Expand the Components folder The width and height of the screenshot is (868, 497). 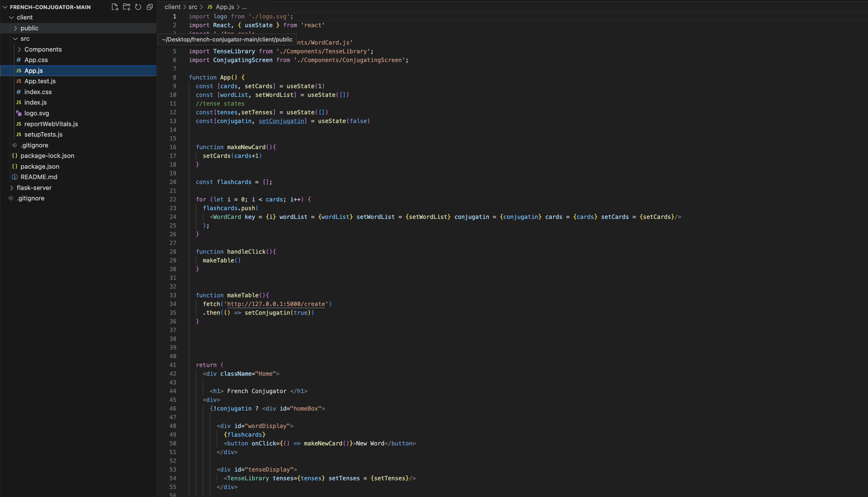(43, 49)
